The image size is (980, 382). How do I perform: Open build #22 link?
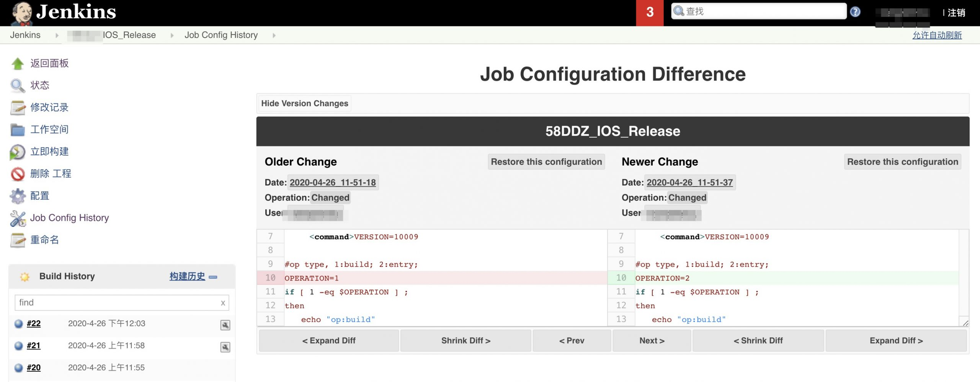point(34,324)
